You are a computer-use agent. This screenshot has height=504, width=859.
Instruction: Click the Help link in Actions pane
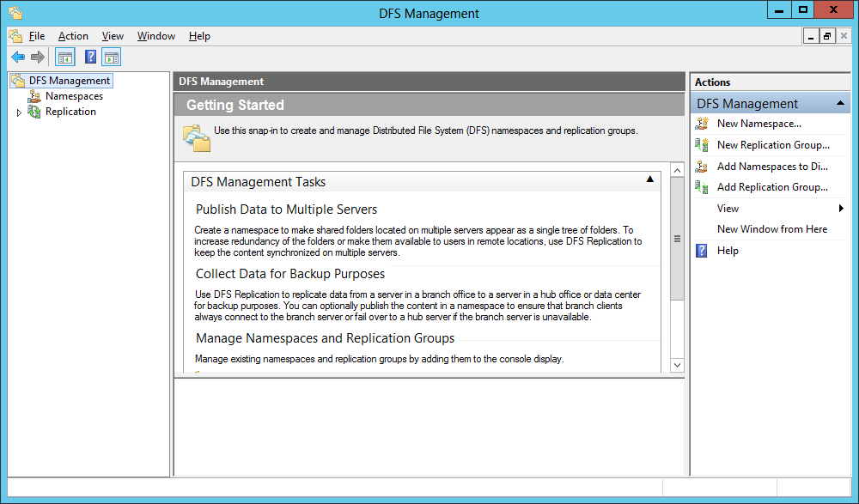728,251
